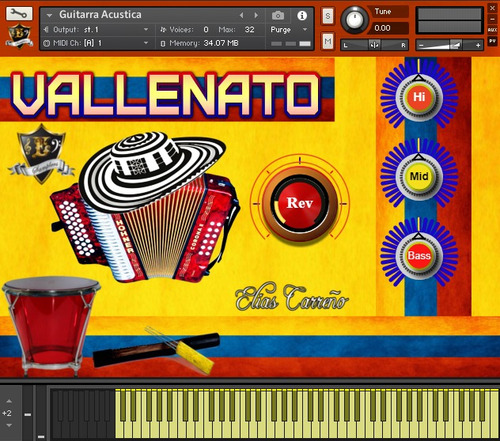
Task: Increase volume with plus button
Action: click(x=478, y=45)
